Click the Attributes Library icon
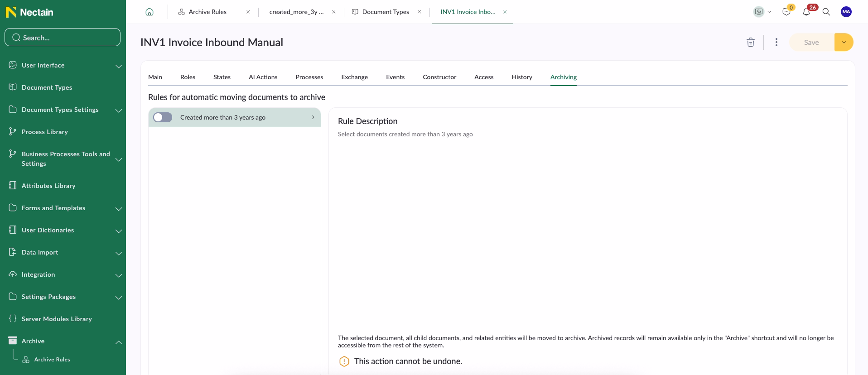Viewport: 868px width, 375px height. 13,185
